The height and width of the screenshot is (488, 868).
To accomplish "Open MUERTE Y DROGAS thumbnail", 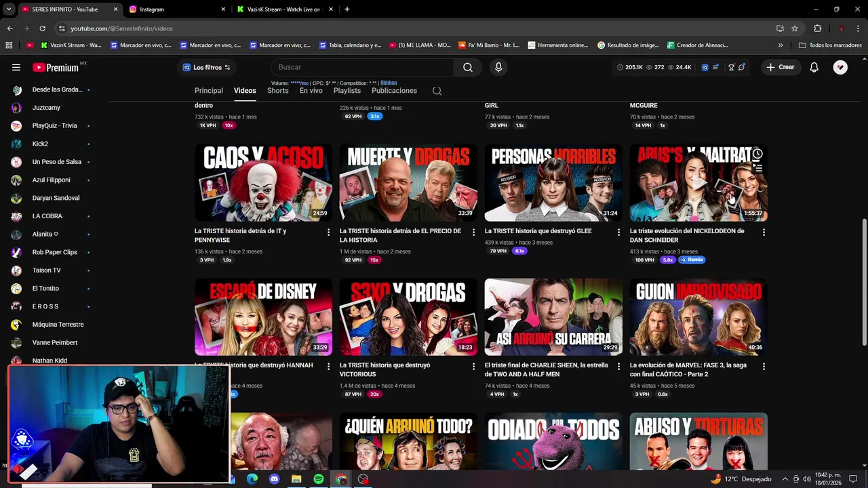I will 408,182.
